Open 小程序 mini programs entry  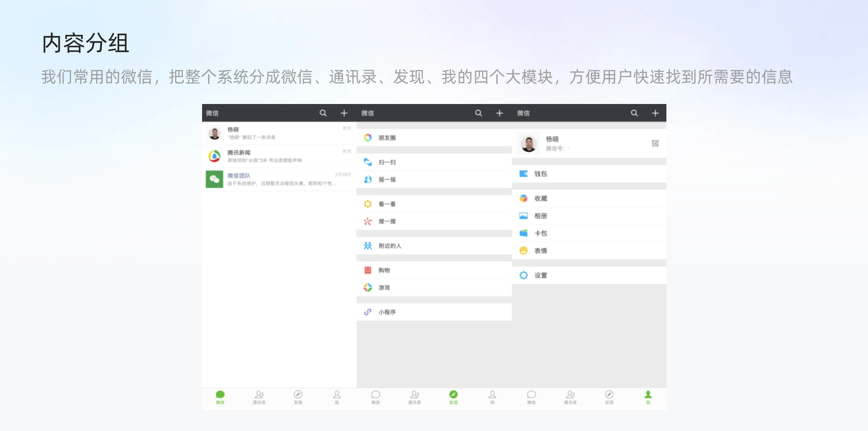387,312
